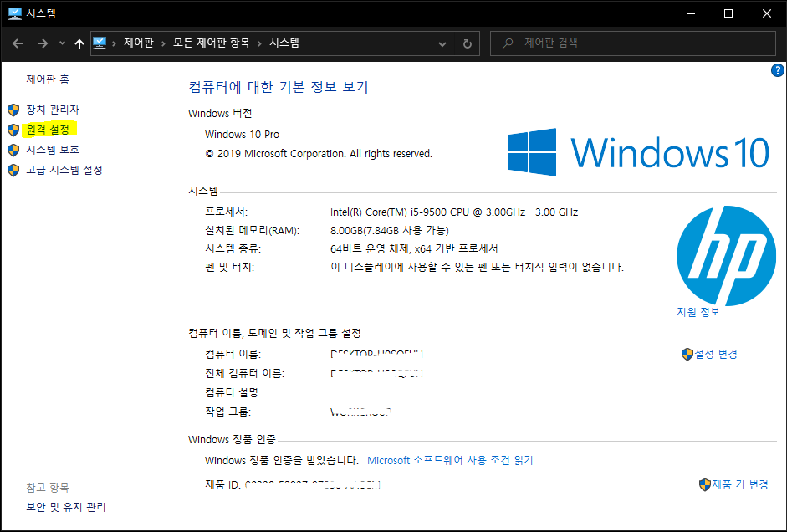Image resolution: width=787 pixels, height=532 pixels.
Task: Open address bar history dropdown
Action: (x=442, y=44)
